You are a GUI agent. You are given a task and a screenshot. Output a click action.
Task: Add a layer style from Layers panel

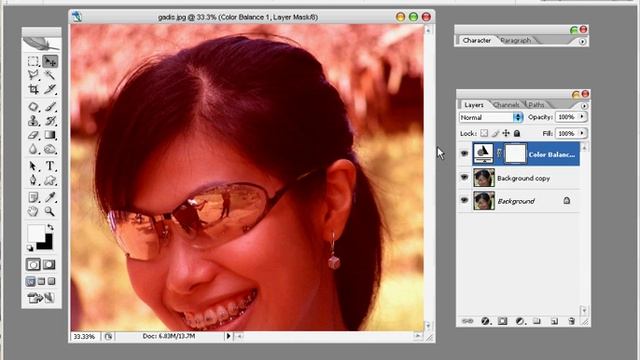[x=485, y=321]
